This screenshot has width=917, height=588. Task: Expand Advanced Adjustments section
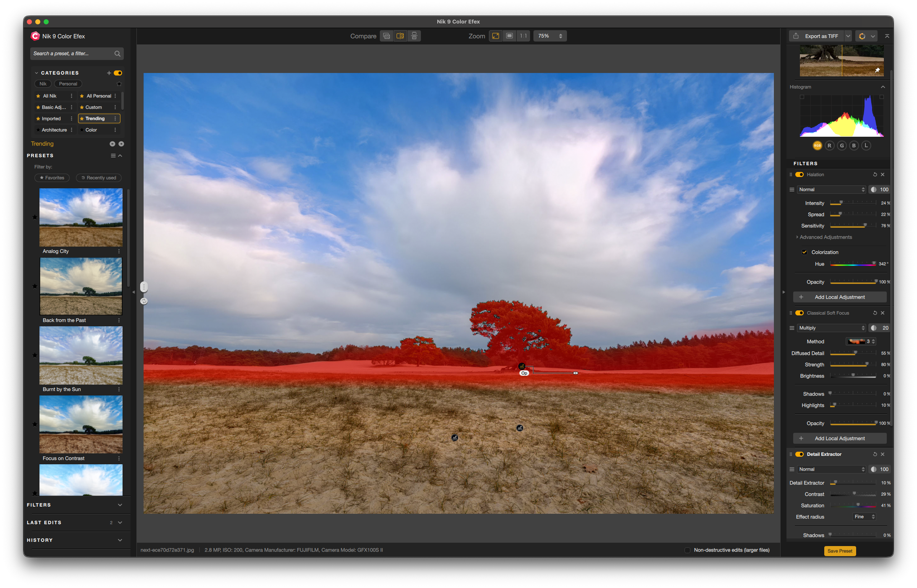point(825,237)
